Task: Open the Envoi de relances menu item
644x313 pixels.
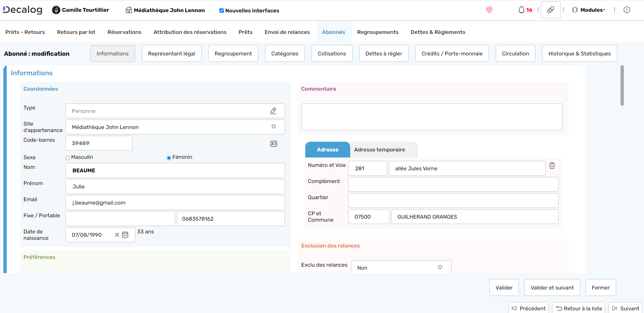Action: pos(287,32)
